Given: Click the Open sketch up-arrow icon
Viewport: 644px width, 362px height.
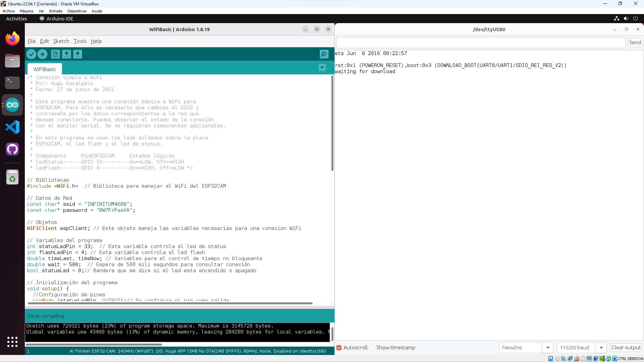Looking at the screenshot, I should point(66,54).
